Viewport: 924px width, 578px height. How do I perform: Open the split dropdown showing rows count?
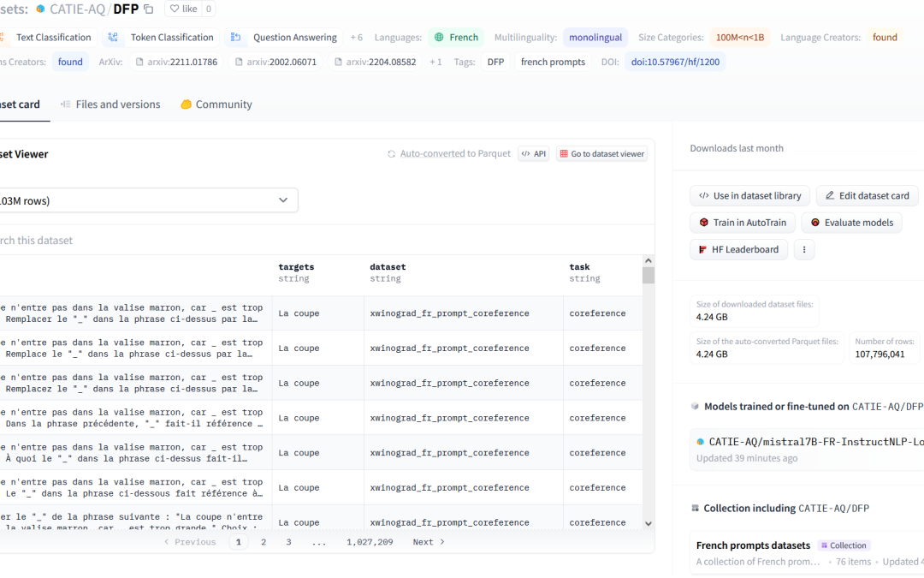click(147, 200)
